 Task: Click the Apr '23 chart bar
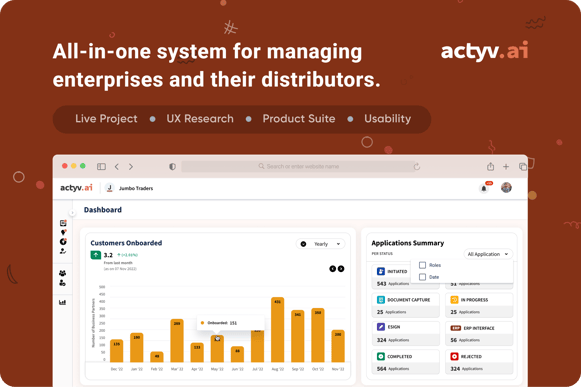coord(197,353)
